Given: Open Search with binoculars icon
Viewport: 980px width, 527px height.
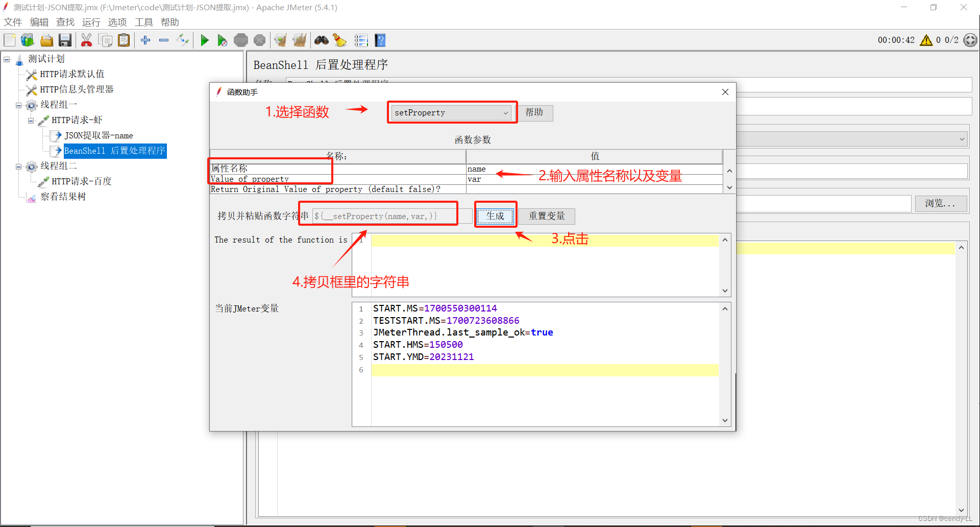Looking at the screenshot, I should pyautogui.click(x=321, y=40).
